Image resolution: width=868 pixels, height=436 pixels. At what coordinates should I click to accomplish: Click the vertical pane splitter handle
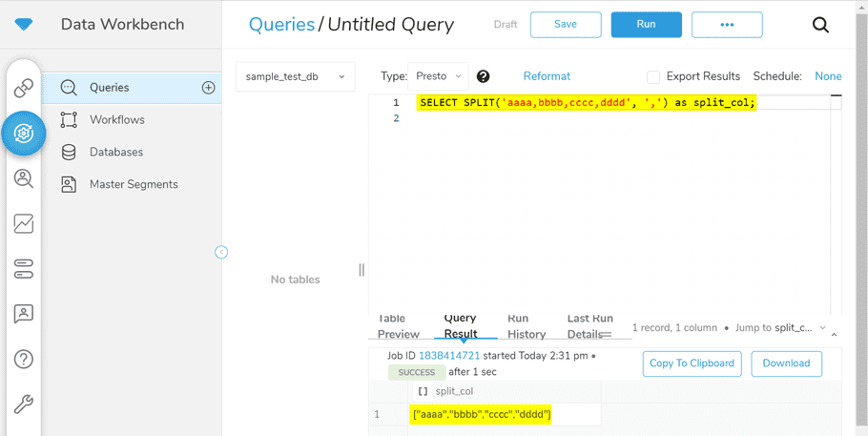362,270
